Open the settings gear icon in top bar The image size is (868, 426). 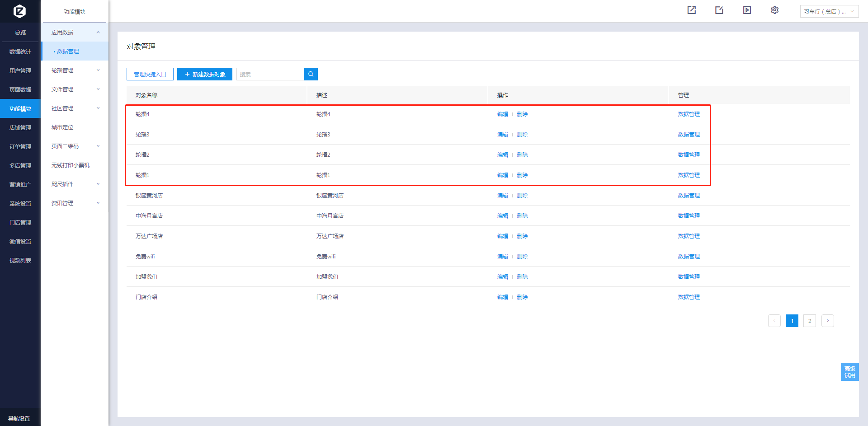774,10
